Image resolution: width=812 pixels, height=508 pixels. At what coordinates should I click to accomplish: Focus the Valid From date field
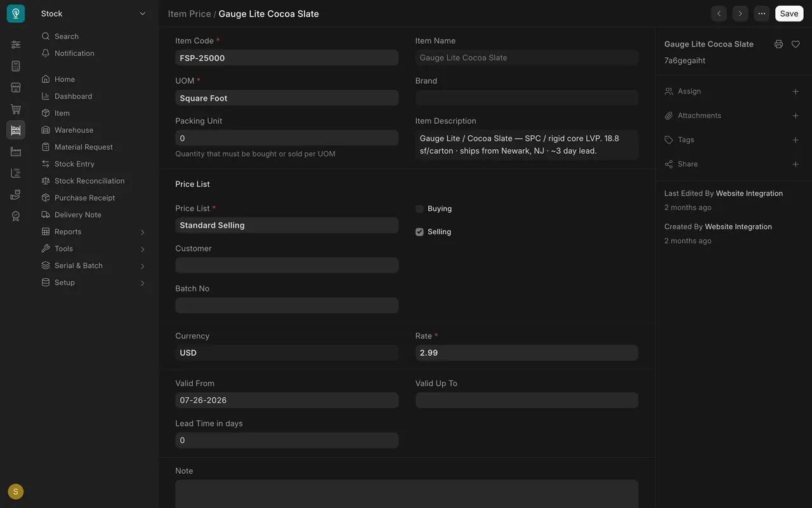click(x=287, y=401)
